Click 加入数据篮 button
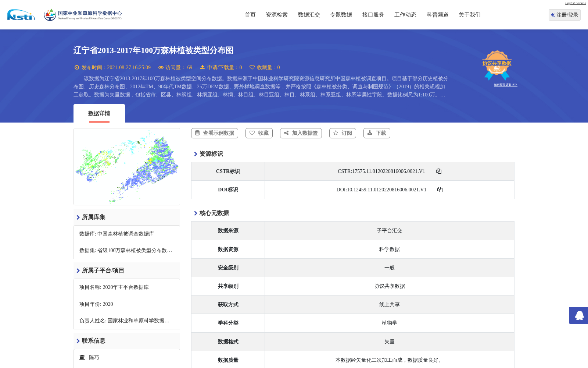This screenshot has height=368, width=588. 301,133
